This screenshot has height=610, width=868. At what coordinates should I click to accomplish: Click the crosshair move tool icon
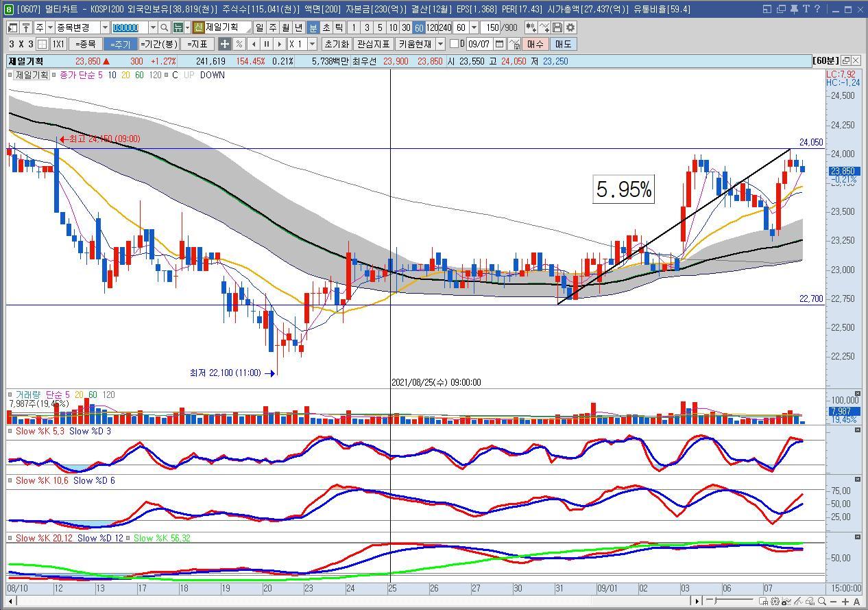click(224, 44)
